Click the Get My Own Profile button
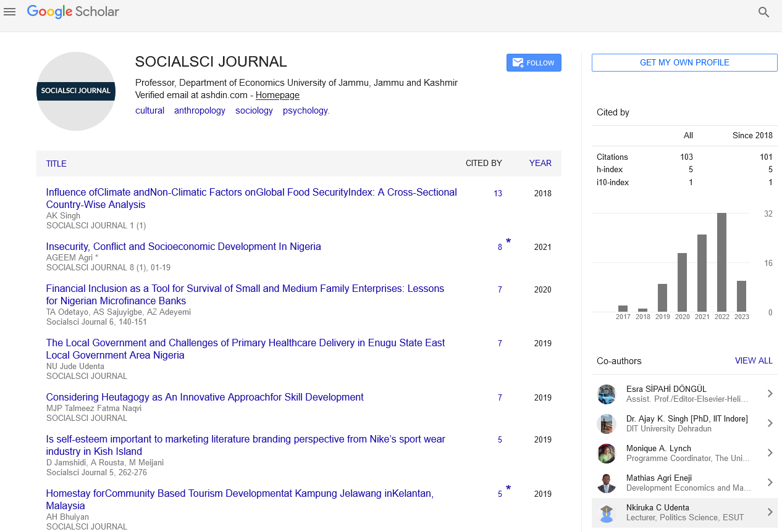The image size is (782, 532). click(684, 63)
